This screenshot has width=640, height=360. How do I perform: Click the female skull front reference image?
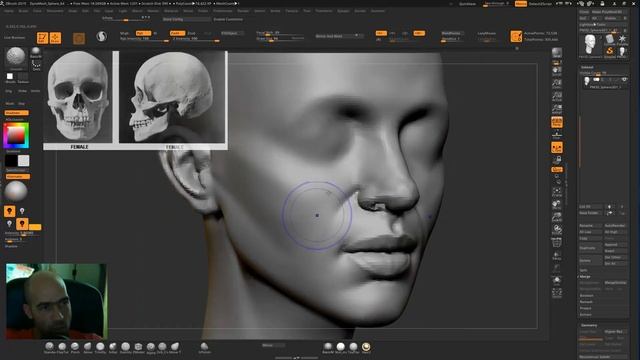[78, 97]
